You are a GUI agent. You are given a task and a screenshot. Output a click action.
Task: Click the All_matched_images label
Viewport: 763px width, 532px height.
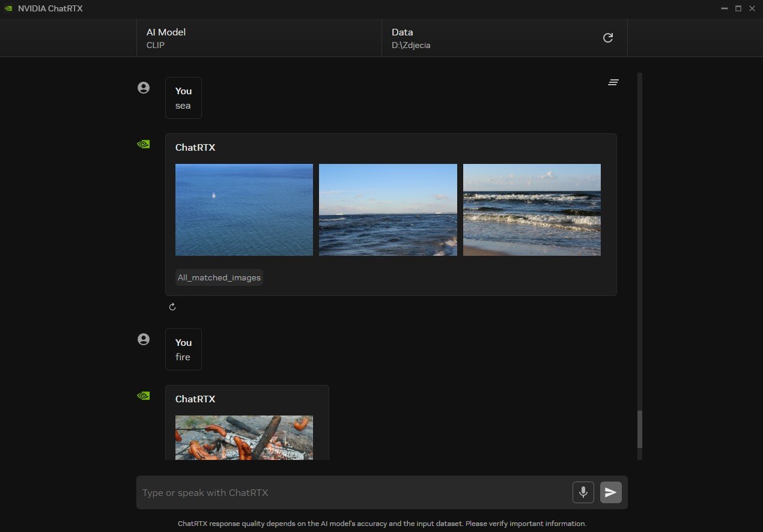coord(219,277)
